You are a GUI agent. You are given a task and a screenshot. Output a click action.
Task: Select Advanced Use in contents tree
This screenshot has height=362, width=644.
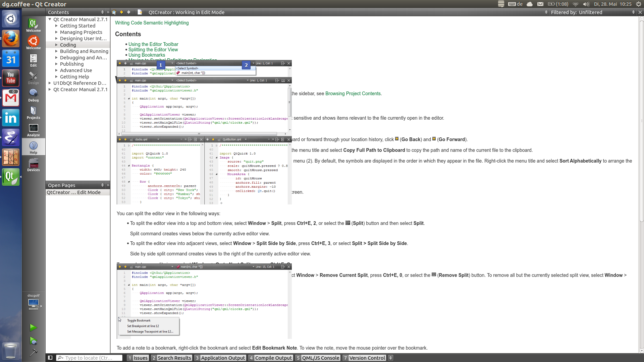tap(76, 70)
